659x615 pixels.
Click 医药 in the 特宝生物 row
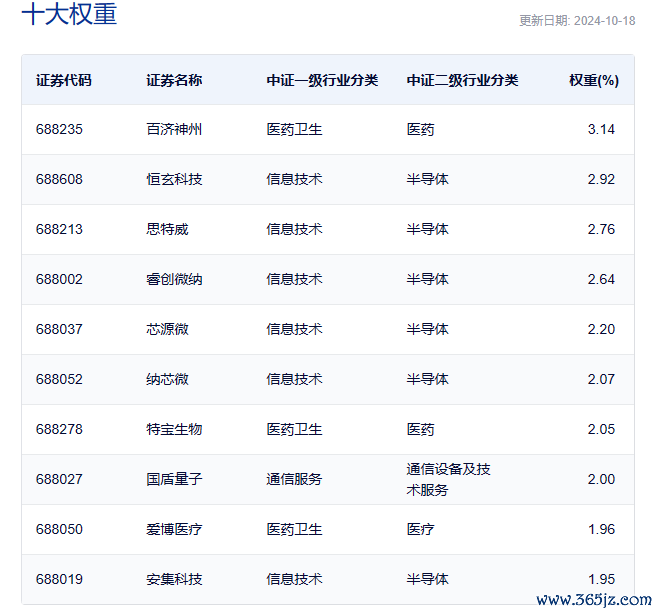(420, 429)
